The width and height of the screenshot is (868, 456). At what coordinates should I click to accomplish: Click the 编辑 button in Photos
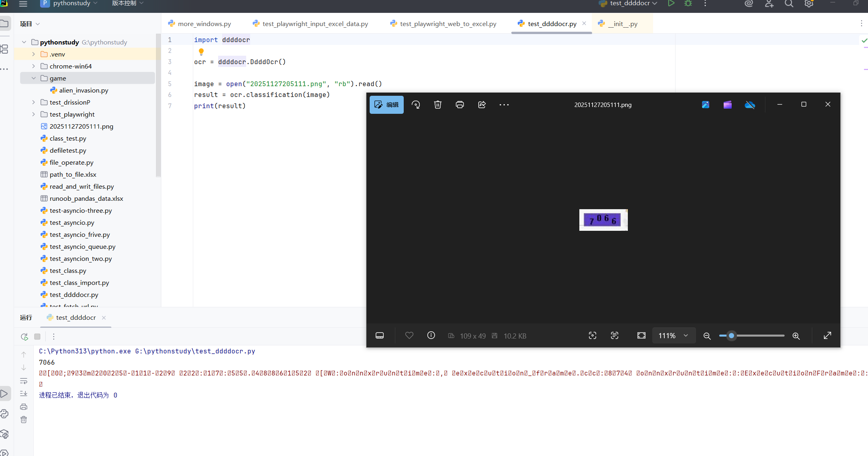pyautogui.click(x=386, y=105)
